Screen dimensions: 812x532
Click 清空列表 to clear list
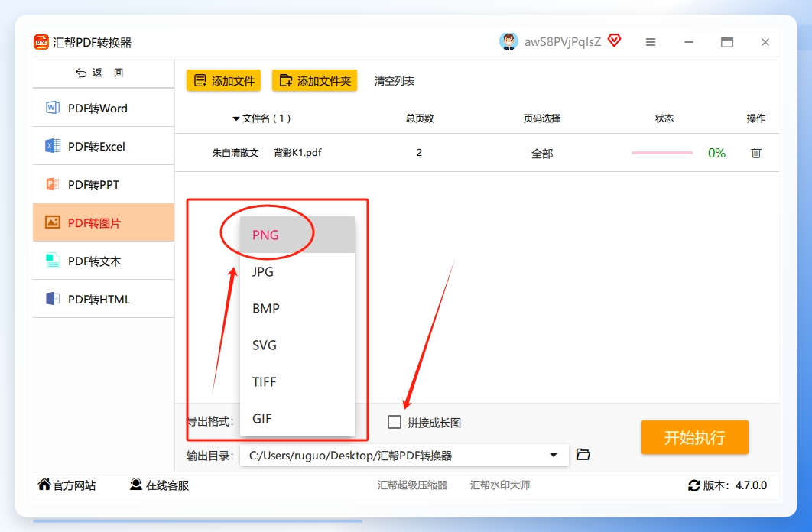pos(395,81)
